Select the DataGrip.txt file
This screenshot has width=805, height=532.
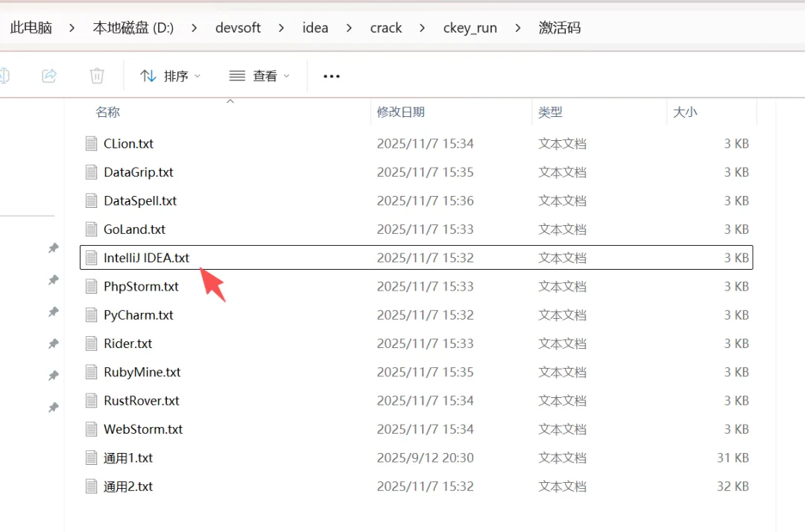coord(417,172)
